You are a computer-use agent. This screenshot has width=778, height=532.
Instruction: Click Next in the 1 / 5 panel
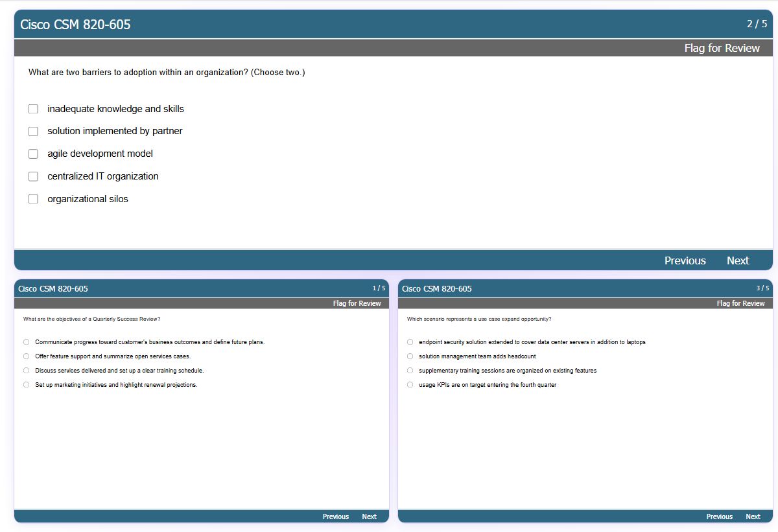[x=369, y=516]
